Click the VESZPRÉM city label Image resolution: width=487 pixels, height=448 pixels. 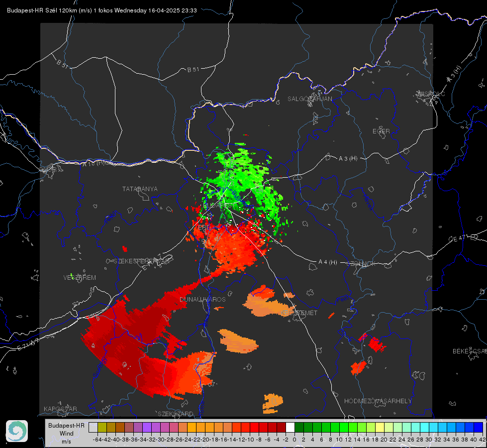coord(80,278)
